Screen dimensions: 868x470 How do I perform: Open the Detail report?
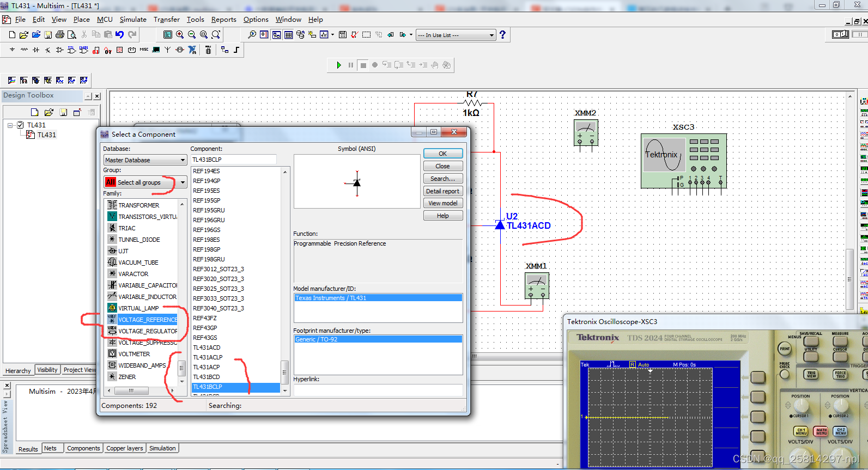pyautogui.click(x=443, y=191)
